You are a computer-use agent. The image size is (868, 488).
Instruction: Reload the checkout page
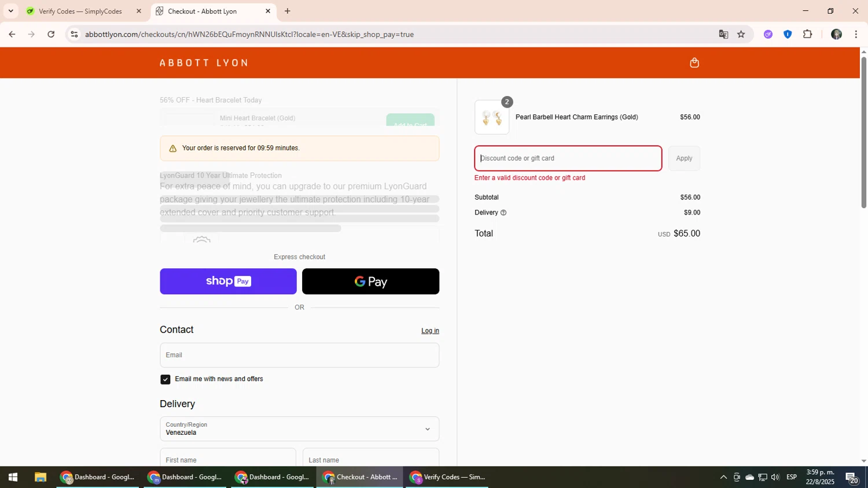[x=51, y=34]
